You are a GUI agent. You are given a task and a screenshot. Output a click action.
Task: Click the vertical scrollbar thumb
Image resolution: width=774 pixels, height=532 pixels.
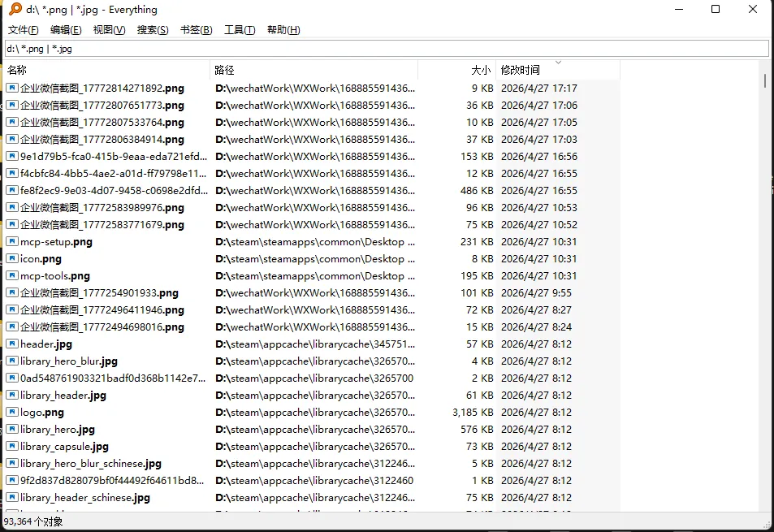coord(765,81)
